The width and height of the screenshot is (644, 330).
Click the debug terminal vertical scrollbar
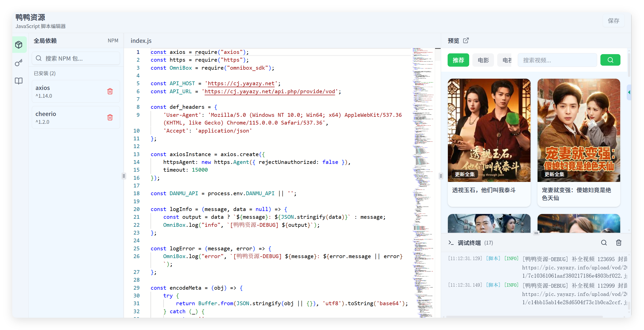[x=629, y=305]
